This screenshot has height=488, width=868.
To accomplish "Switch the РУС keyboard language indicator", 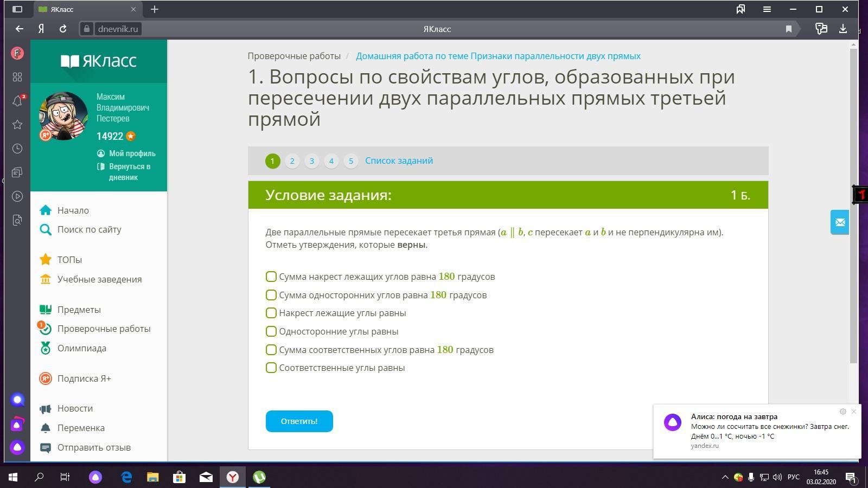I will [794, 477].
